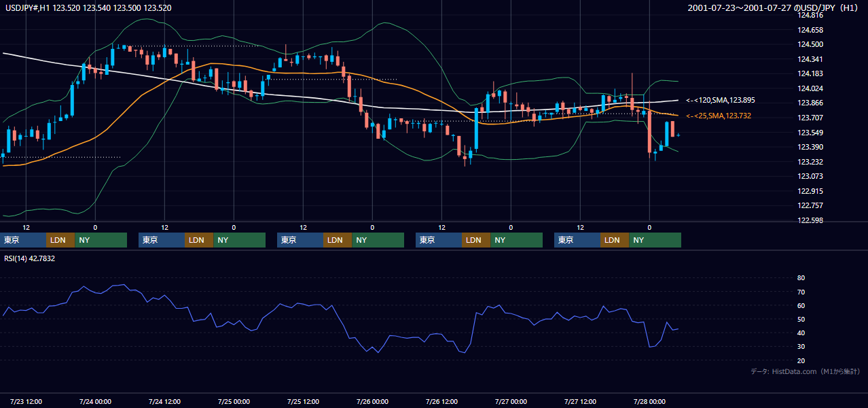
Task: Click the RSI 40 level label
Action: tap(801, 333)
